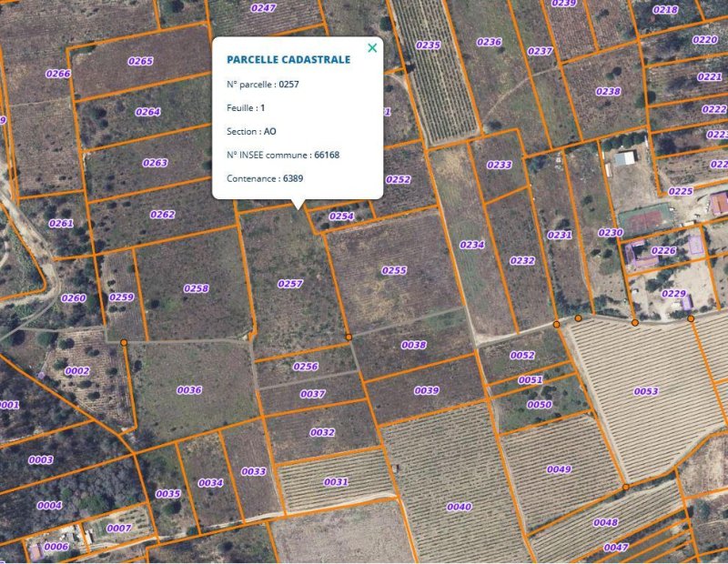This screenshot has height=564, width=728.
Task: Select parcel 0039
Action: (427, 390)
